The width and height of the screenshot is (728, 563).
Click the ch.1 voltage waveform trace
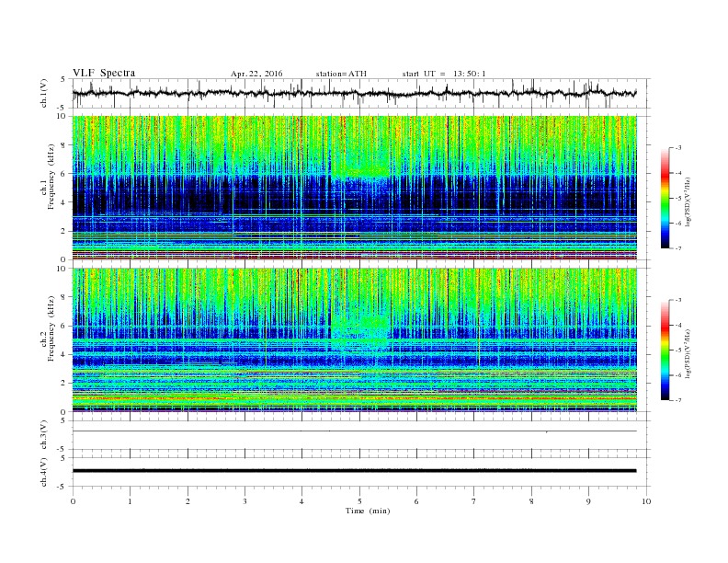(354, 93)
